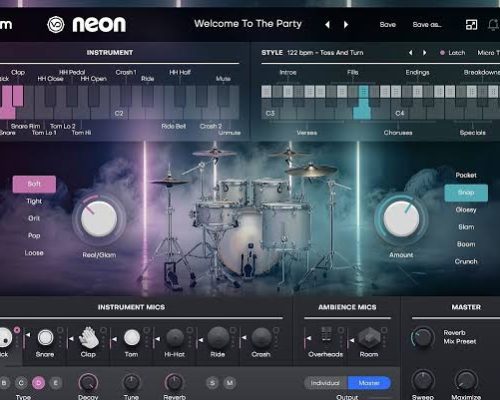Switch output to Individual
500x400 pixels.
(x=325, y=383)
